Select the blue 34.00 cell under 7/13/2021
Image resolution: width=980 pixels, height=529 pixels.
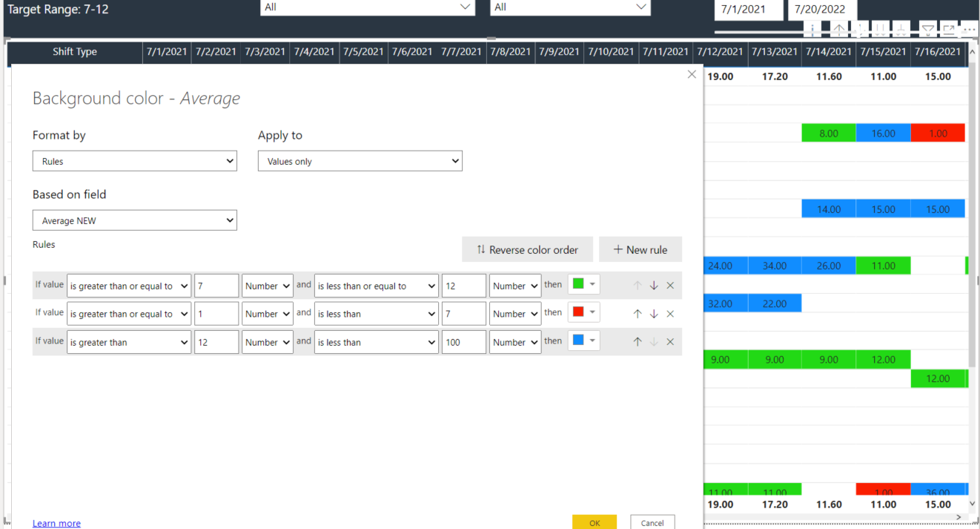tap(775, 266)
